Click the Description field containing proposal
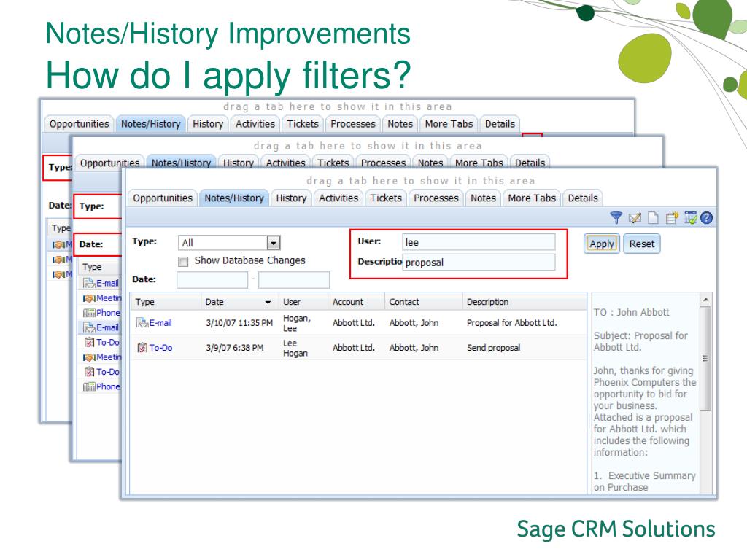This screenshot has width=747, height=560. pos(479,262)
